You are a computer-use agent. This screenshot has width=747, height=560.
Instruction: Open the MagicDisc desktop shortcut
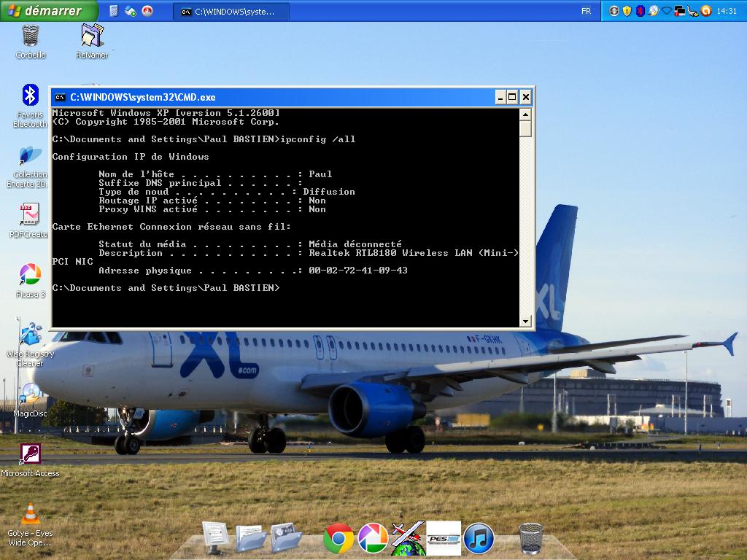pos(30,400)
